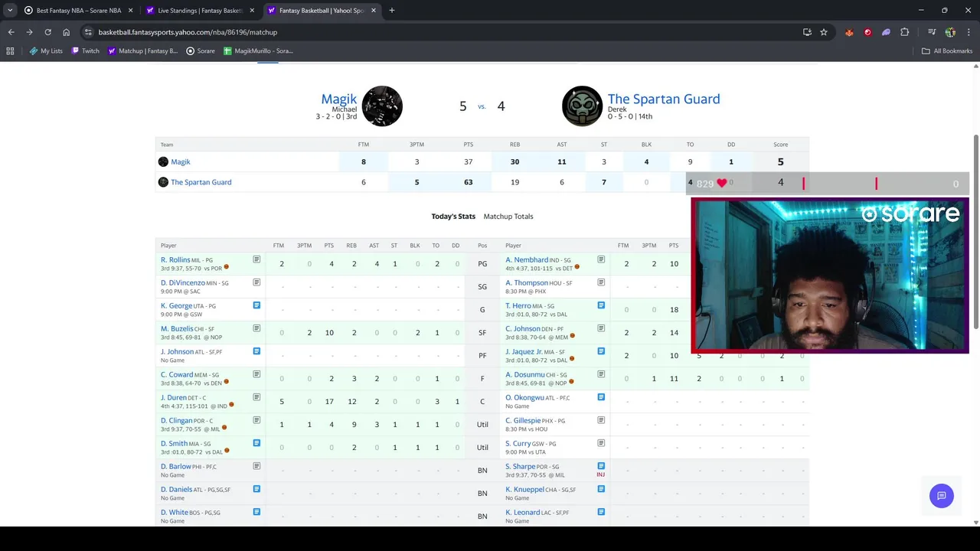The width and height of the screenshot is (980, 551).
Task: Open the Extensions puzzle-piece menu
Action: tap(905, 32)
